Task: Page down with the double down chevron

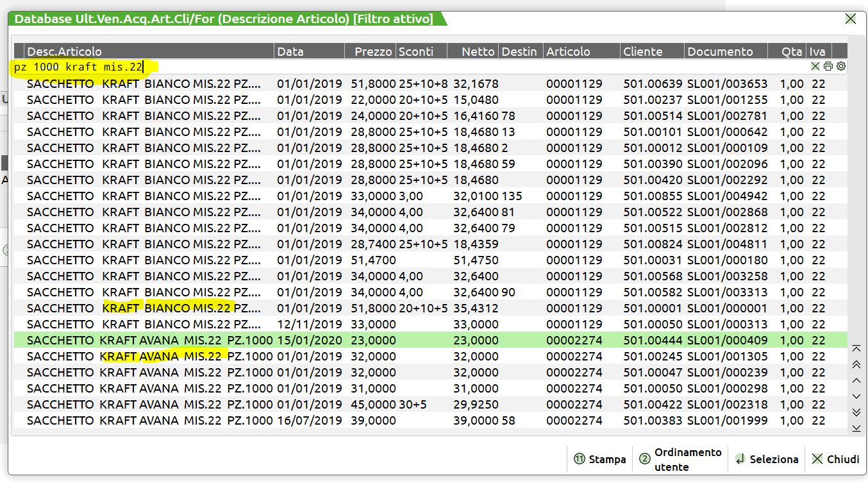Action: [x=856, y=412]
